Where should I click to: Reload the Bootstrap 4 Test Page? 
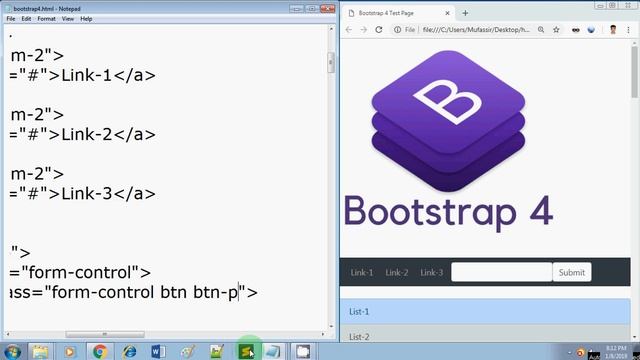pyautogui.click(x=379, y=30)
